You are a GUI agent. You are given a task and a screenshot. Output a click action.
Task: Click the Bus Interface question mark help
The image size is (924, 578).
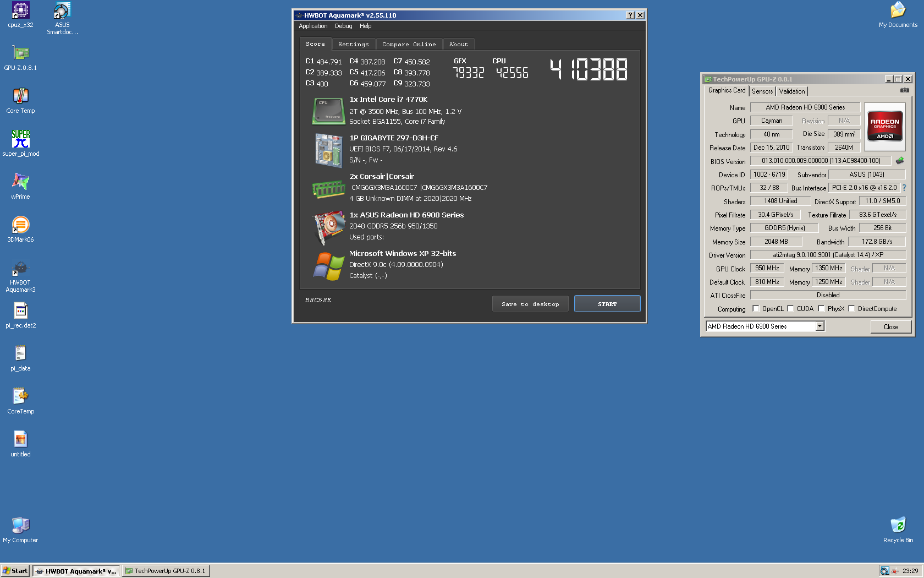(x=904, y=188)
